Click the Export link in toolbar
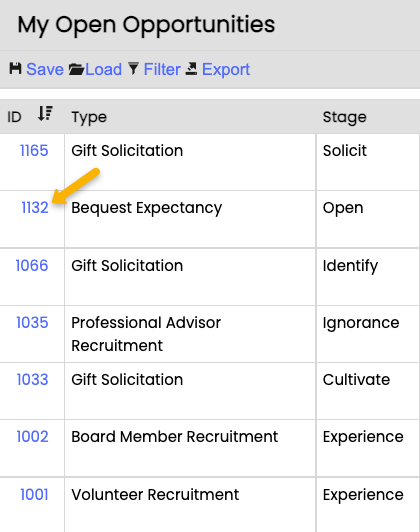This screenshot has width=420, height=532. coord(226,69)
